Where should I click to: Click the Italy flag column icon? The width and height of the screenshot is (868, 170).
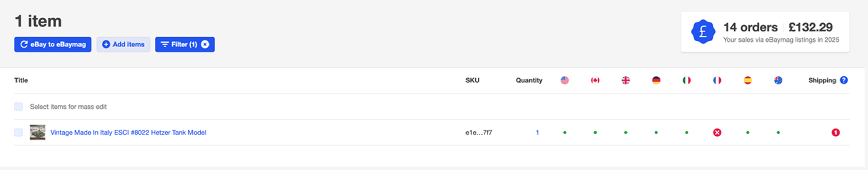pos(687,80)
